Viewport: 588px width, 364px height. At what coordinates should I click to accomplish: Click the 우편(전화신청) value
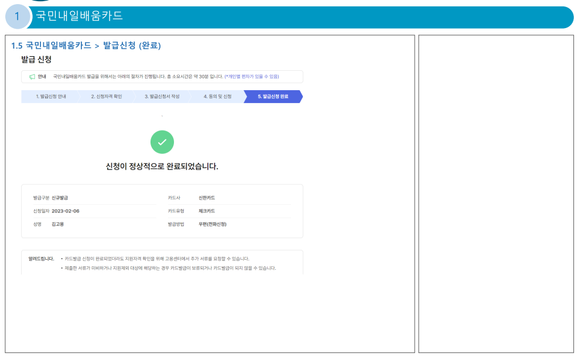212,224
